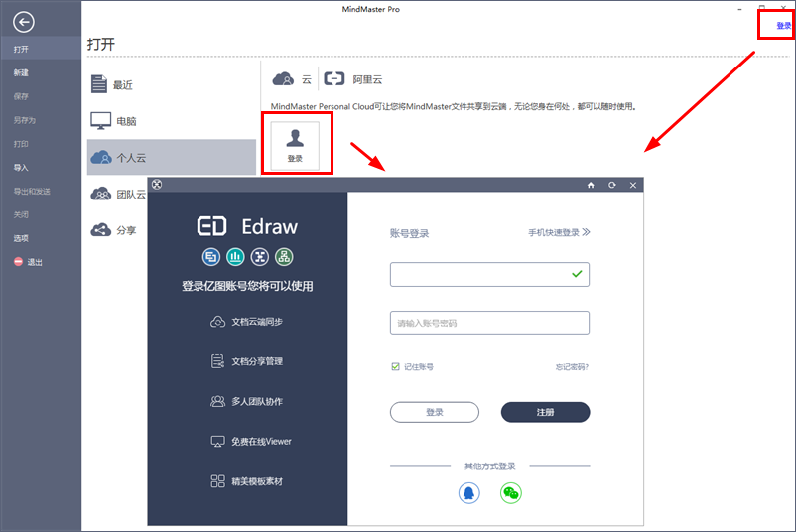Click the 多人团队协作 people icon
Image resolution: width=796 pixels, height=532 pixels.
point(217,401)
